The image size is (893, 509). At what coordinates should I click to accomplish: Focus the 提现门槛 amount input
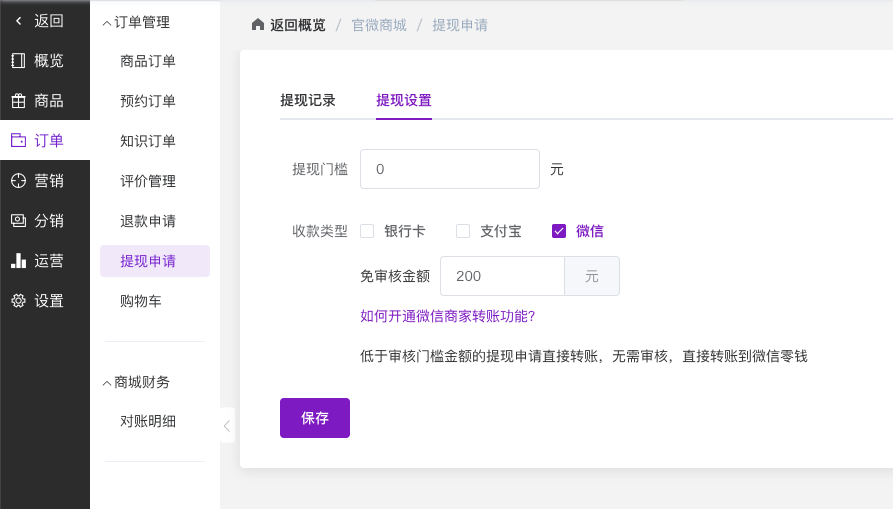point(449,169)
